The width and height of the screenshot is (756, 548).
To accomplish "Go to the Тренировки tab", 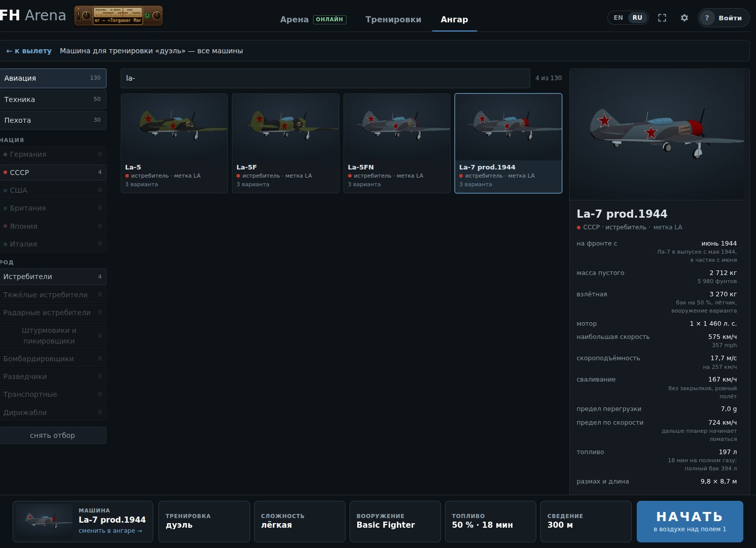I will click(x=393, y=19).
